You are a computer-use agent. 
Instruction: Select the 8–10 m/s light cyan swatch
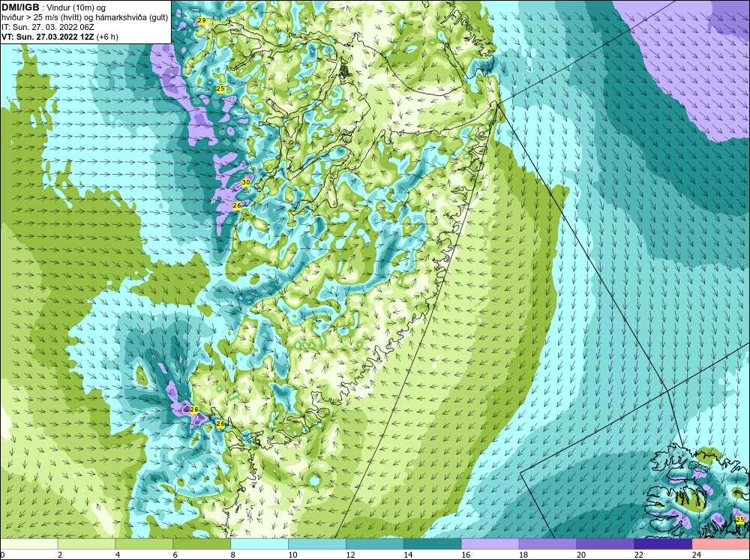point(259,544)
